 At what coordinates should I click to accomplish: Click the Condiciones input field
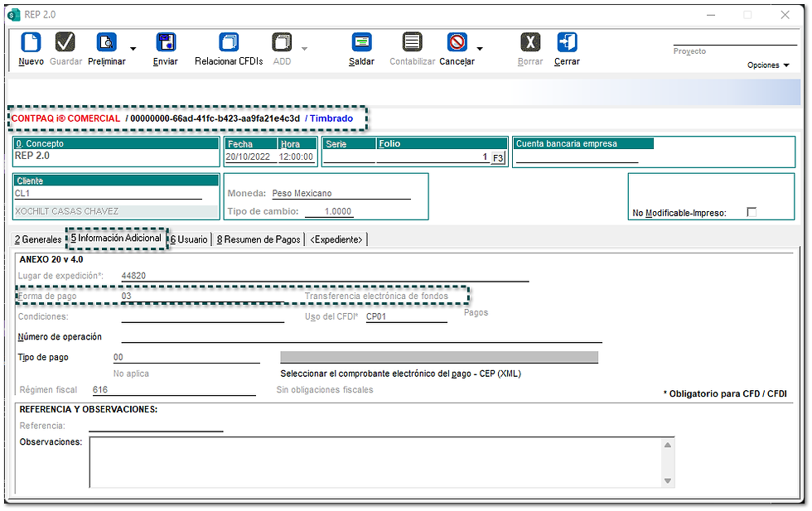pyautogui.click(x=202, y=316)
